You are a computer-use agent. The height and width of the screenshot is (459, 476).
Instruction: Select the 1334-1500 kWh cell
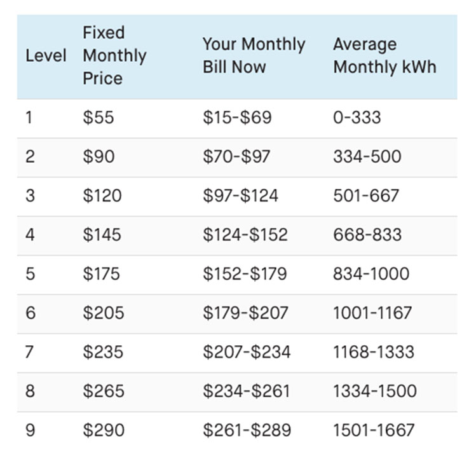pos(375,391)
